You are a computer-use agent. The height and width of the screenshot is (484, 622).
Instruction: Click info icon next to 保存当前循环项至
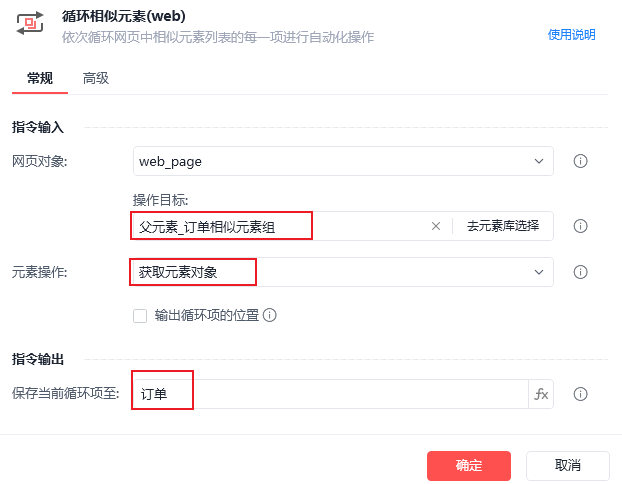(x=580, y=394)
